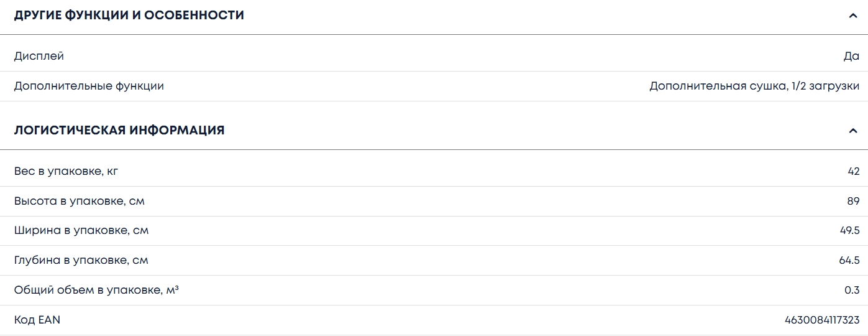Collapse the «Логистическая информация» chevron arrow

(x=852, y=131)
